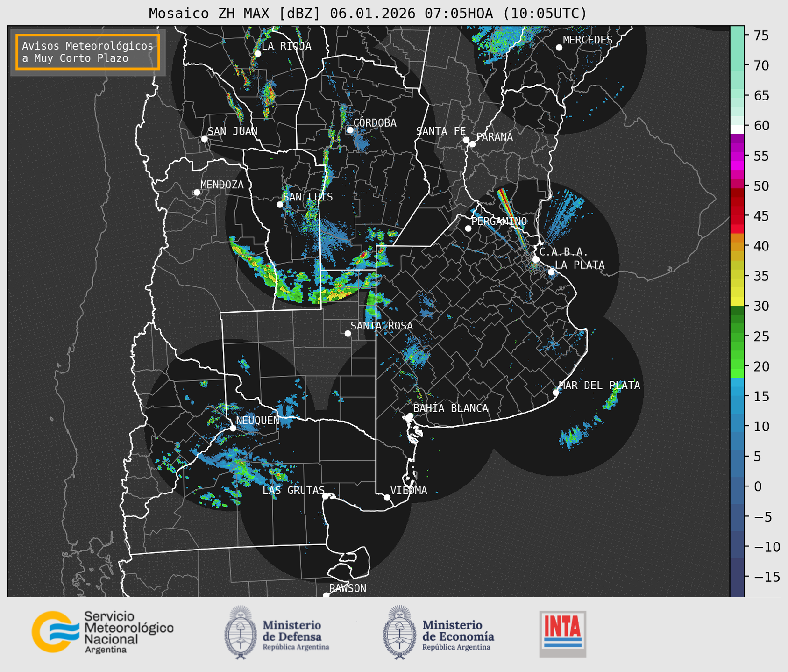Viewport: 788px width, 672px height.
Task: Click the SANTA FE city marker dot
Action: (x=466, y=140)
